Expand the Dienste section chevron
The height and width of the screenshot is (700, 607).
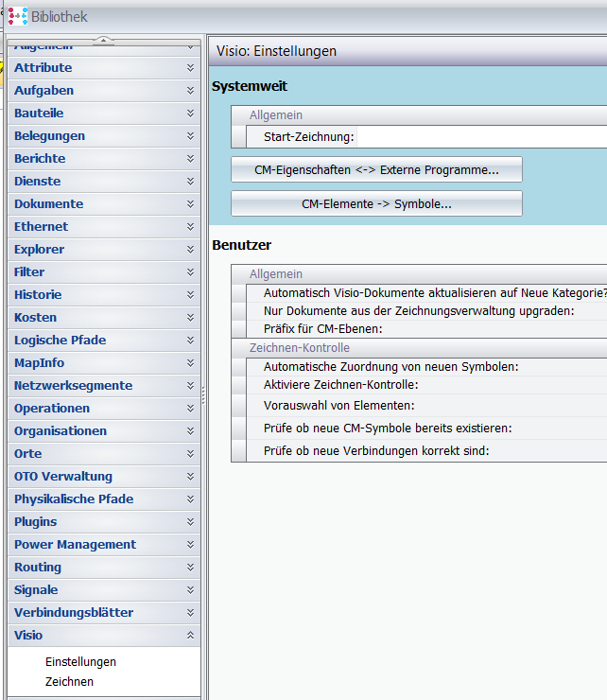190,182
